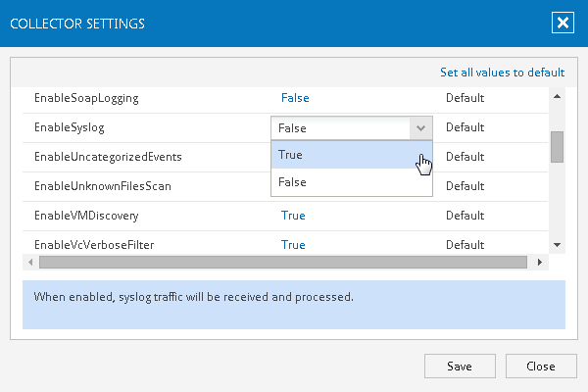Click the EnableVcVerboseFilter True value

point(293,245)
